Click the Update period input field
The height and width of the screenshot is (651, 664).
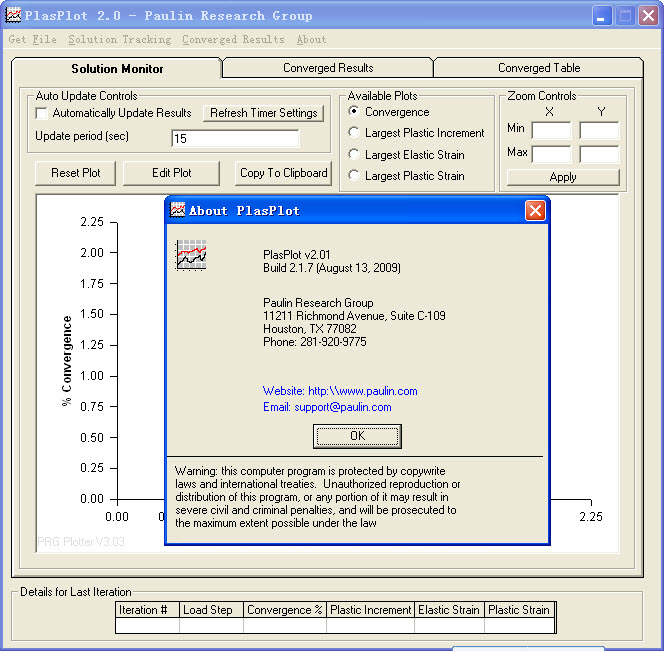click(235, 139)
